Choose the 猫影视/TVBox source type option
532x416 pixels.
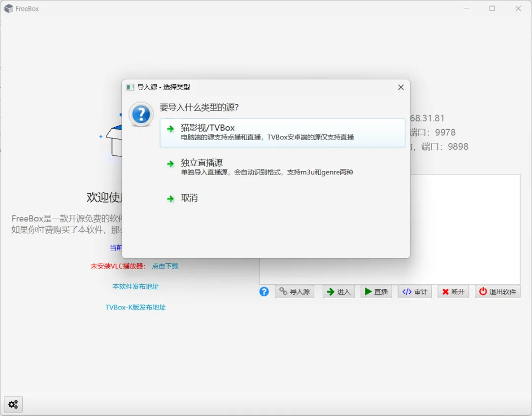click(x=282, y=133)
